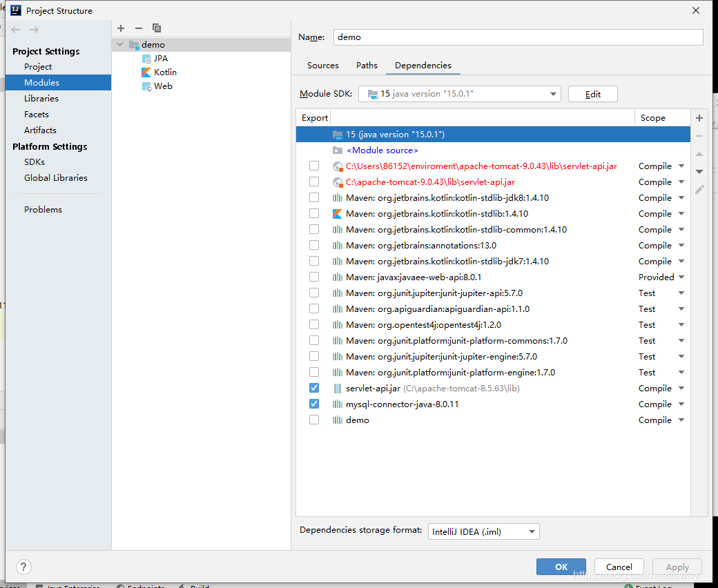The height and width of the screenshot is (588, 718).
Task: Click the module Name input field
Action: click(518, 37)
